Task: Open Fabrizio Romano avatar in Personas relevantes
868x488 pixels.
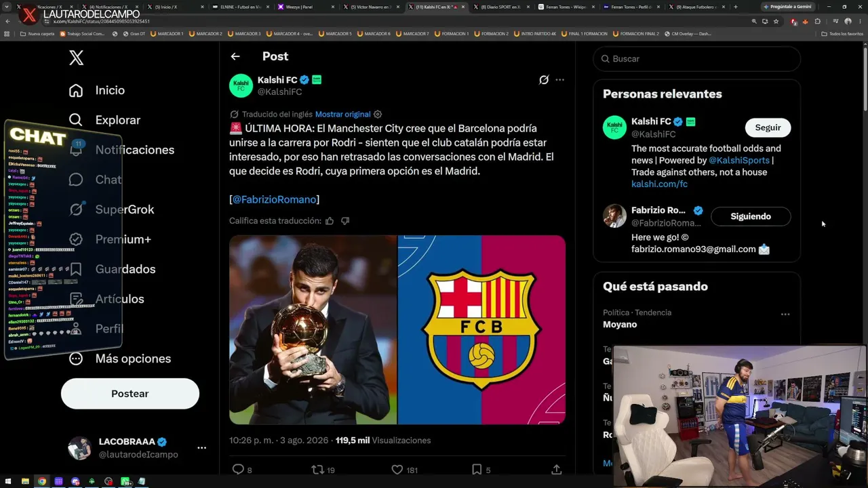Action: [615, 216]
